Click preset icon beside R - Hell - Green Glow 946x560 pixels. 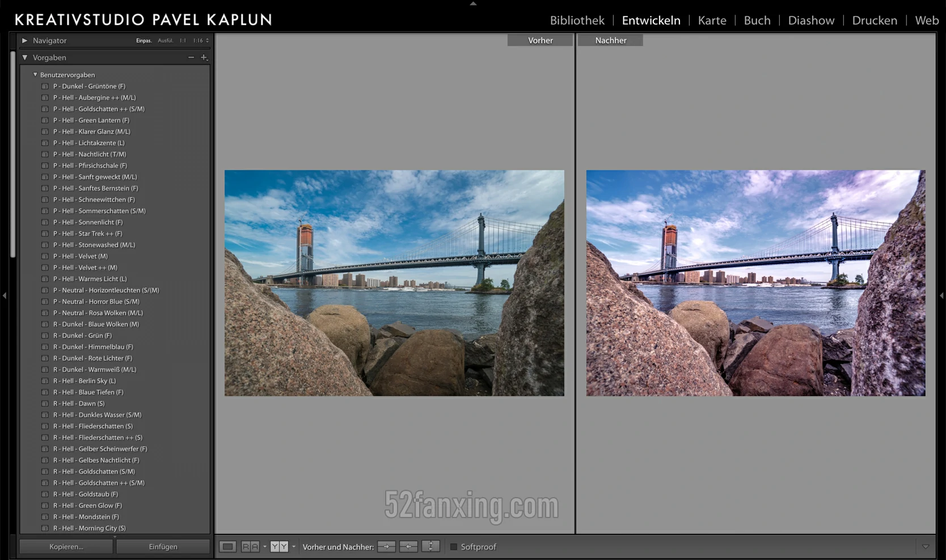pyautogui.click(x=45, y=506)
